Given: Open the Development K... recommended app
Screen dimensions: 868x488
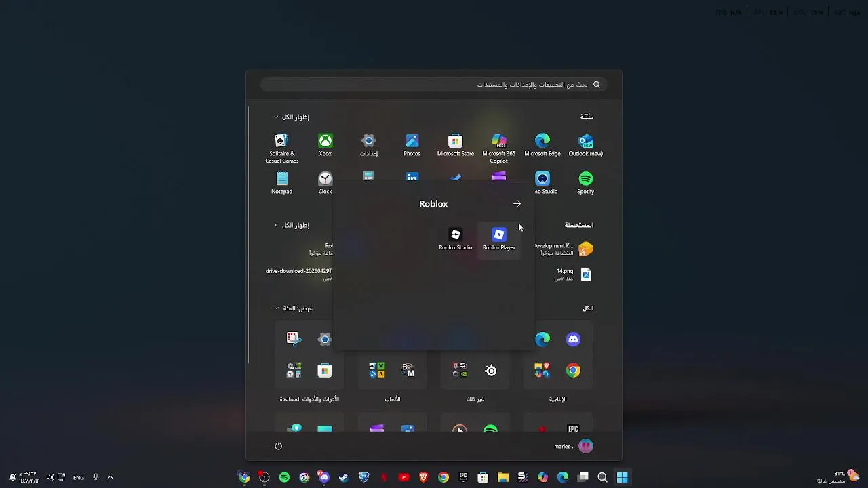Looking at the screenshot, I should point(564,249).
